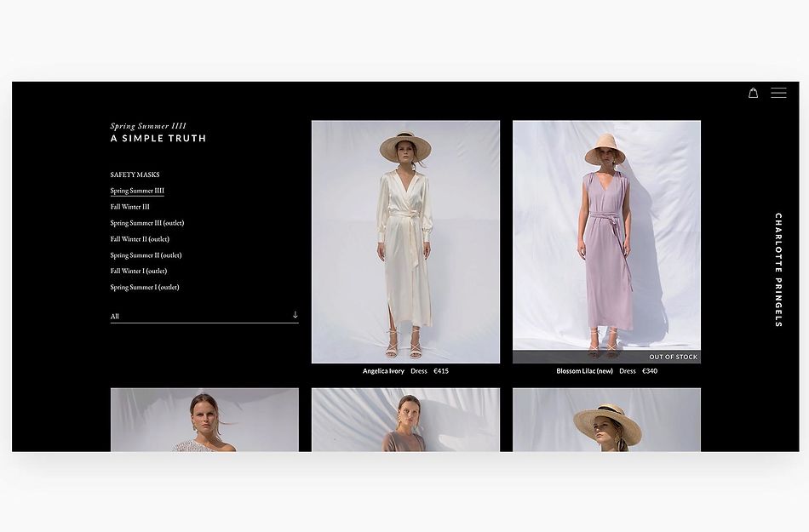Click the Charlotte Pringels vertical logo
Screen dimensions: 809x532
(777, 270)
